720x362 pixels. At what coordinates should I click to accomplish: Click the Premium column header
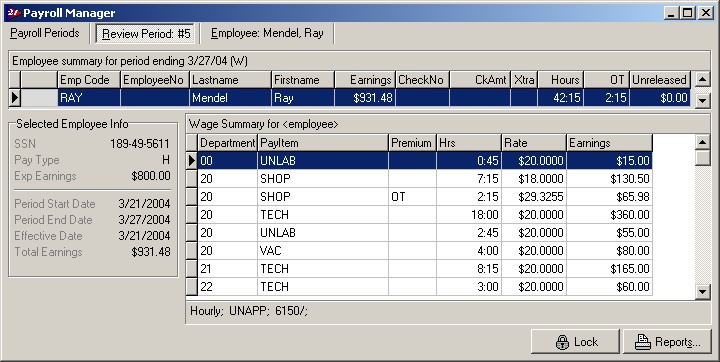412,143
